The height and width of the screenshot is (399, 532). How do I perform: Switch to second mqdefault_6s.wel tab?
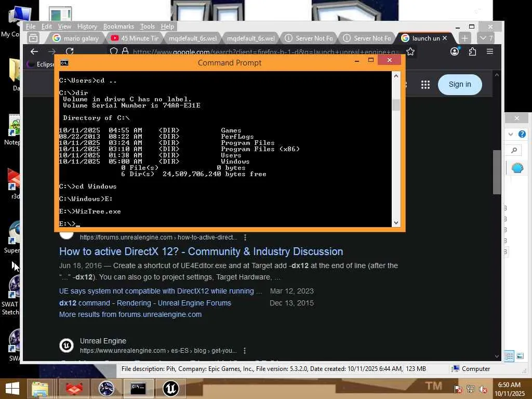(x=251, y=38)
